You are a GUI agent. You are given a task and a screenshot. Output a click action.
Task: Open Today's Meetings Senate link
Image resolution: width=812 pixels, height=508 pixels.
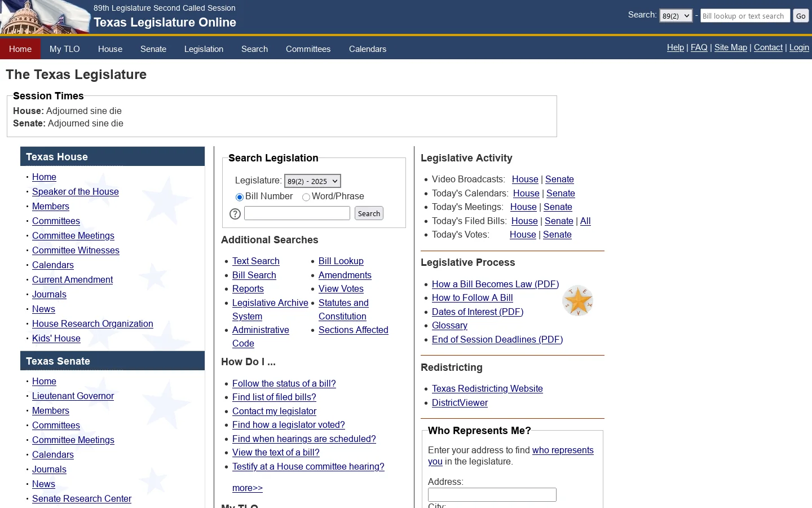(x=558, y=207)
